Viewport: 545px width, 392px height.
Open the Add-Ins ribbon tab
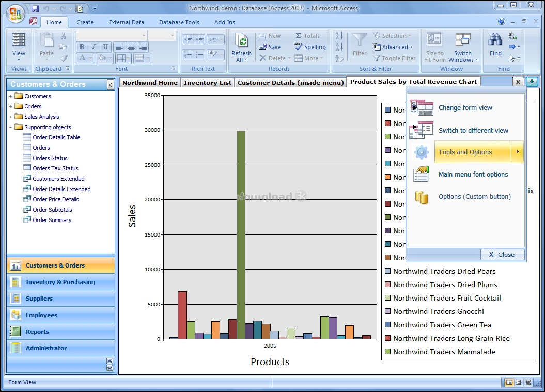(x=225, y=22)
